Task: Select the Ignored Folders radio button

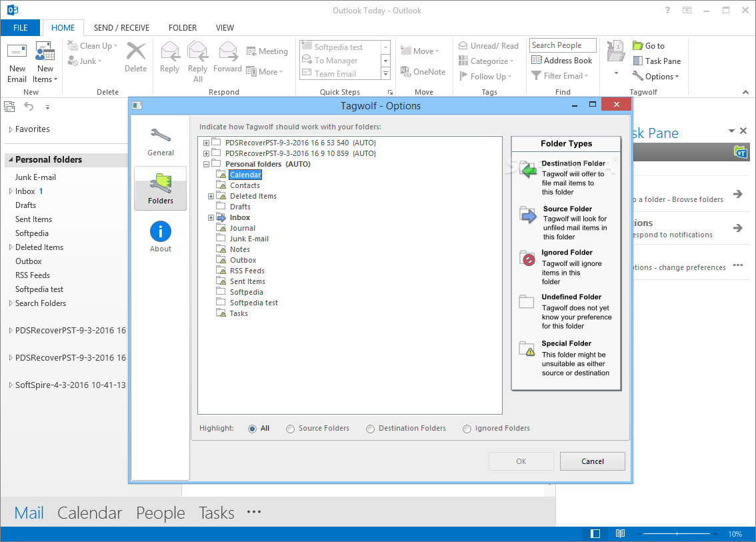Action: pos(467,429)
